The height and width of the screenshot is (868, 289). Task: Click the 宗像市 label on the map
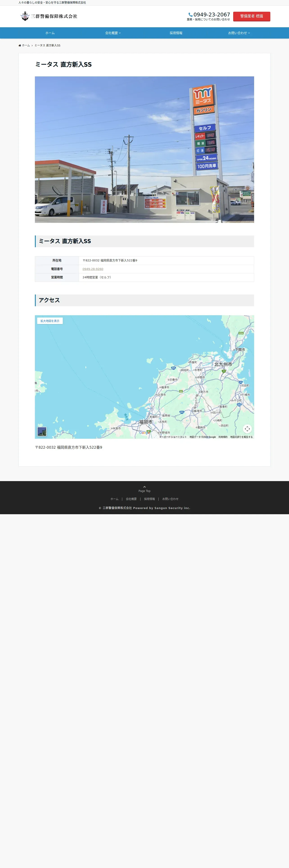click(x=173, y=380)
